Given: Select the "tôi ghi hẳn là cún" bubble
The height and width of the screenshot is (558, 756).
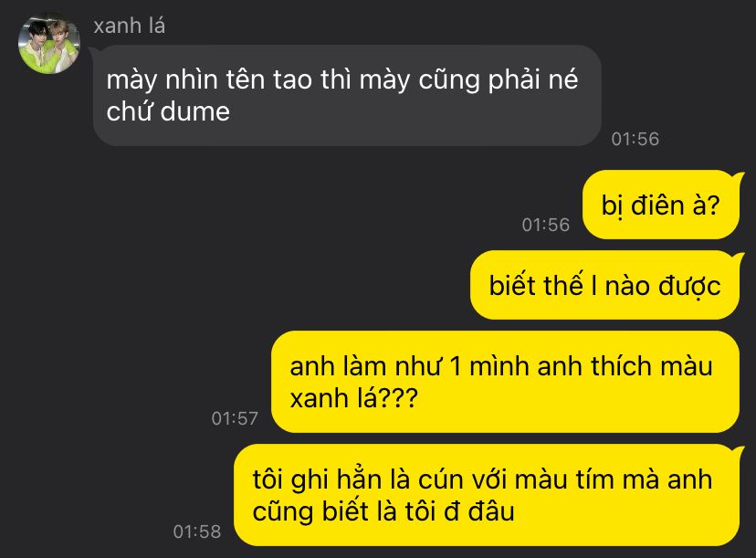Looking at the screenshot, I should (x=487, y=495).
